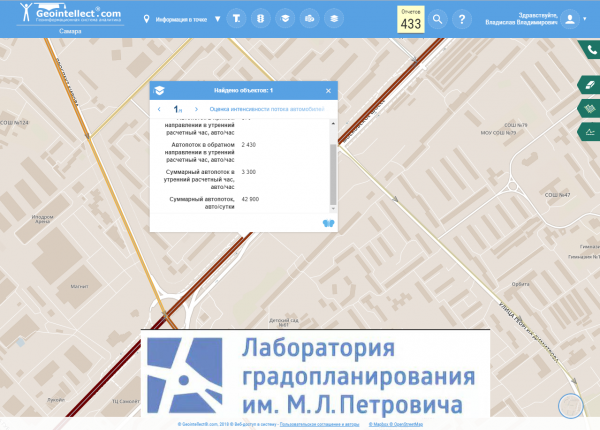Go to previous object in popup
This screenshot has width=600, height=430.
click(x=159, y=109)
